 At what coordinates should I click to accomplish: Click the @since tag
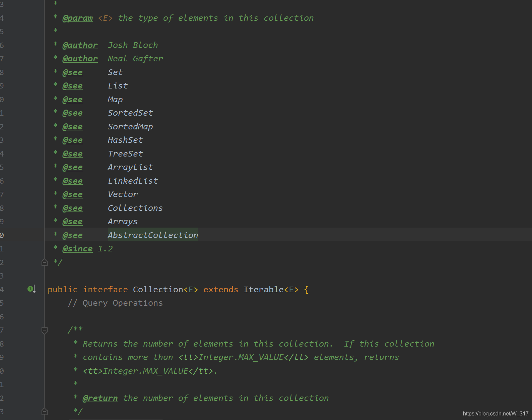pyautogui.click(x=77, y=249)
